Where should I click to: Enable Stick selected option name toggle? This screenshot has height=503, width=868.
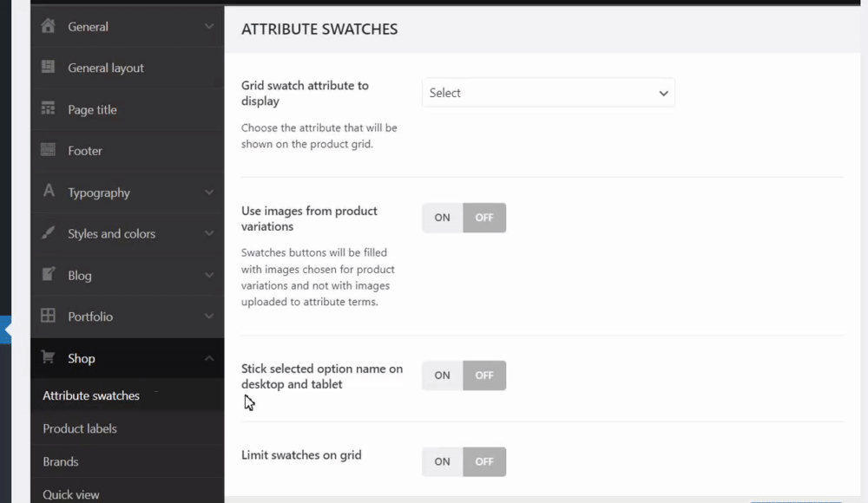click(x=443, y=376)
